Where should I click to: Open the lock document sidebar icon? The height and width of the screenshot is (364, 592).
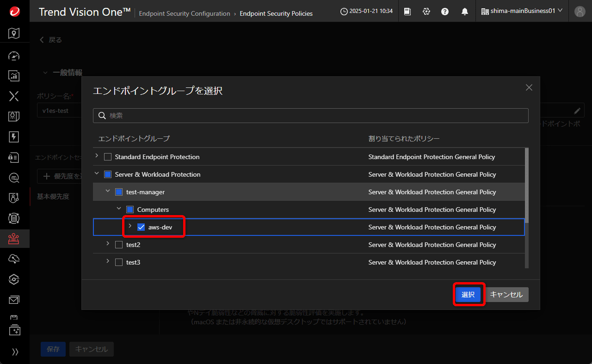click(14, 158)
